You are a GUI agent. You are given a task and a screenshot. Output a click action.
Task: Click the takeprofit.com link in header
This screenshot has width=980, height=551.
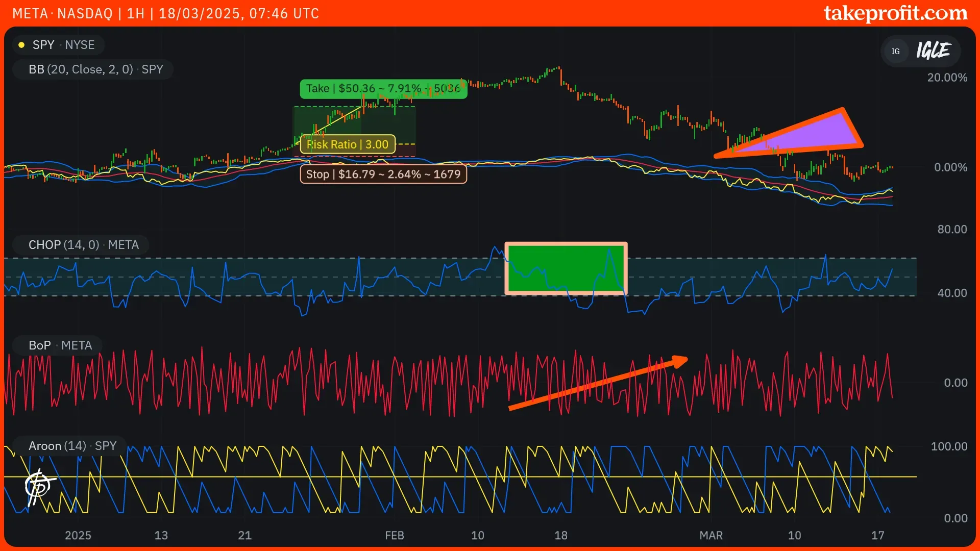895,13
